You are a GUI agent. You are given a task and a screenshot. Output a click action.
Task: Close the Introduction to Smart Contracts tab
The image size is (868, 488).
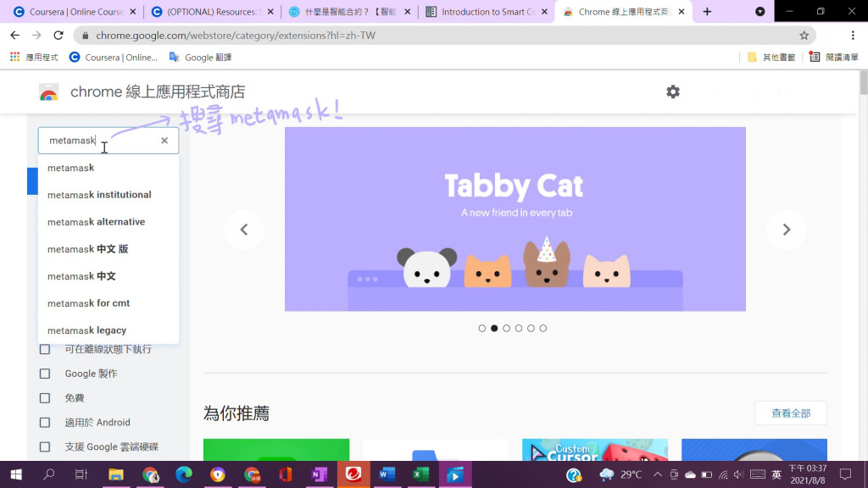(544, 12)
